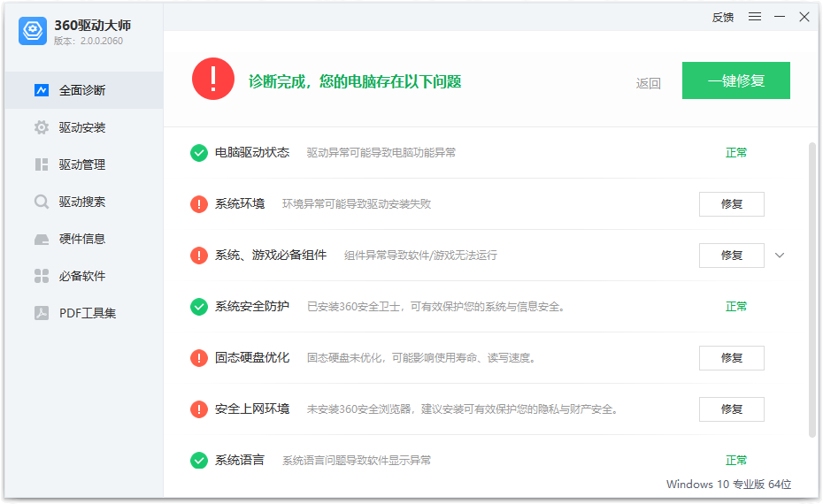Image resolution: width=823 pixels, height=504 pixels.
Task: Click the 360驱动大师 logo icon
Action: click(33, 30)
